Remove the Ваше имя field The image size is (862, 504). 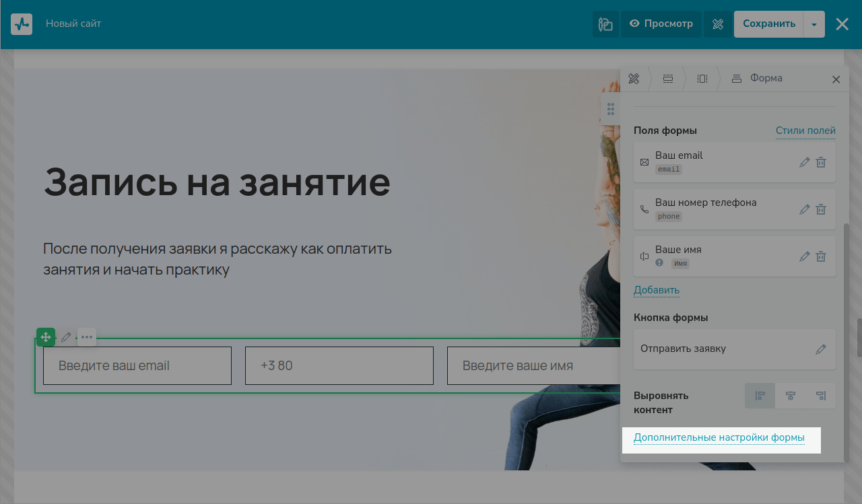point(821,256)
